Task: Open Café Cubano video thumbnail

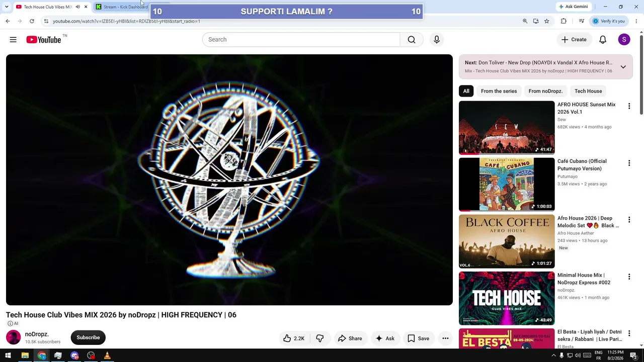Action: [x=507, y=185]
